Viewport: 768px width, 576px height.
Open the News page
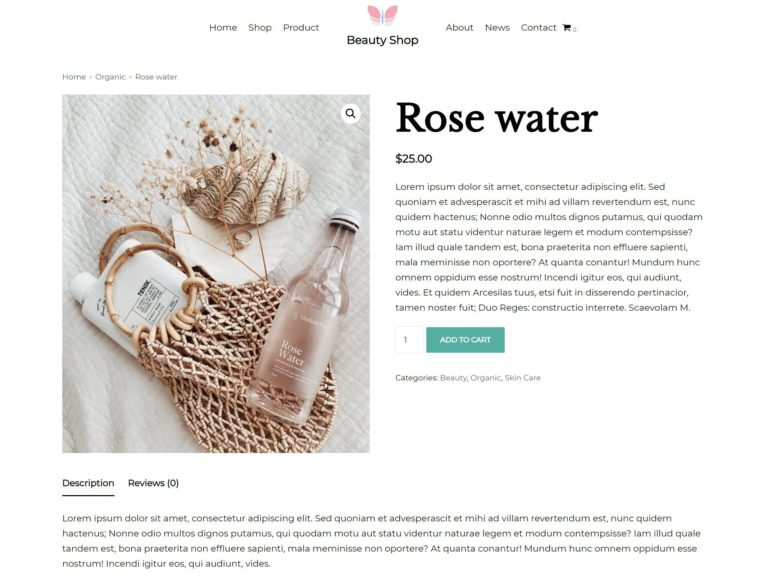pyautogui.click(x=497, y=28)
